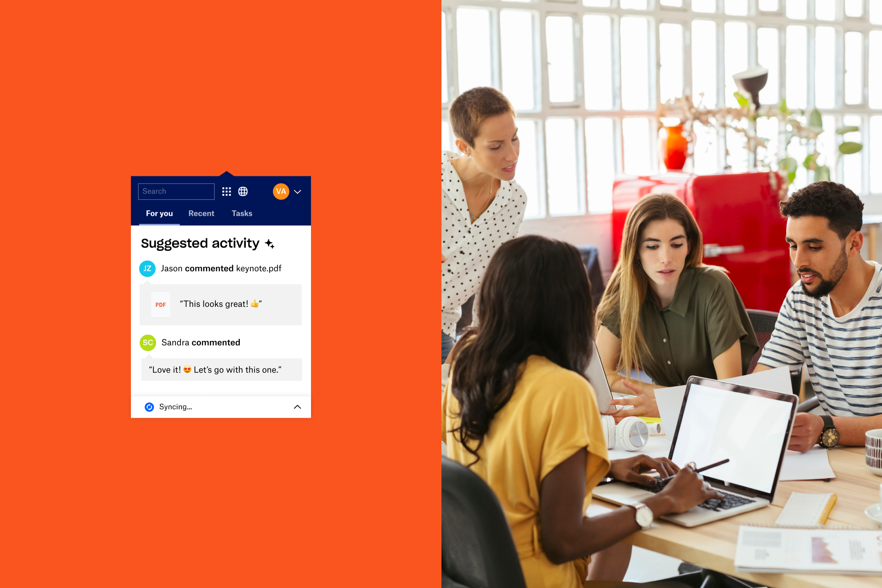The image size is (882, 588).
Task: Select the Recent tab
Action: (201, 213)
